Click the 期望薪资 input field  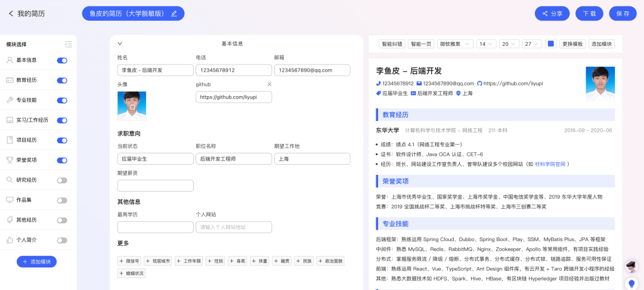155,186
